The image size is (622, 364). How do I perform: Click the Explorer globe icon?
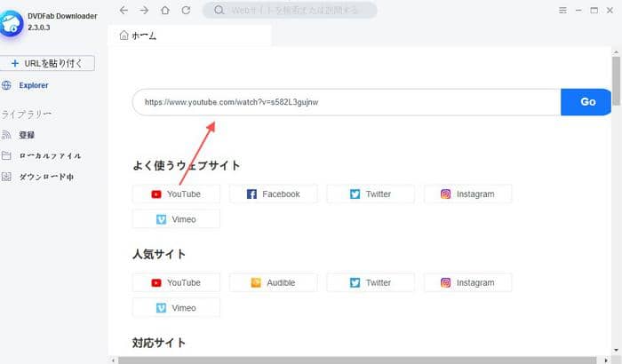point(6,85)
